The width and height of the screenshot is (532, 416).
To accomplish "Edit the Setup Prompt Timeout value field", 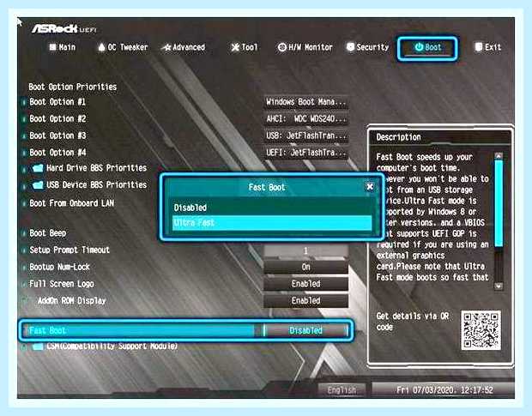I will point(305,250).
